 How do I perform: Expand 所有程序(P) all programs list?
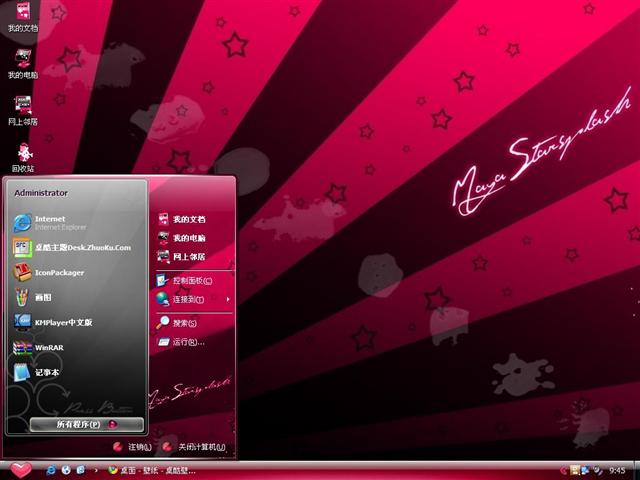click(87, 424)
